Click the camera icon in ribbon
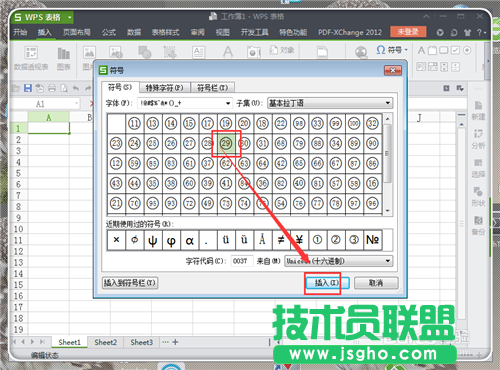The height and width of the screenshot is (370, 500). tap(254, 52)
